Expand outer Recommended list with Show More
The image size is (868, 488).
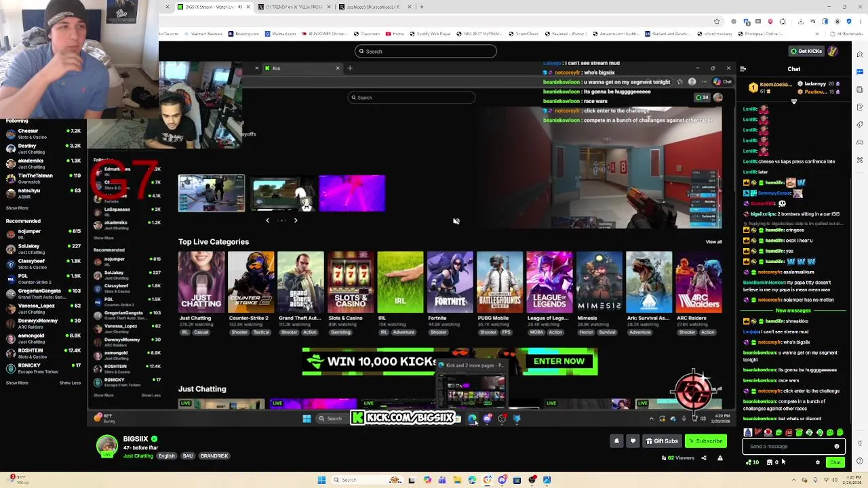click(18, 383)
